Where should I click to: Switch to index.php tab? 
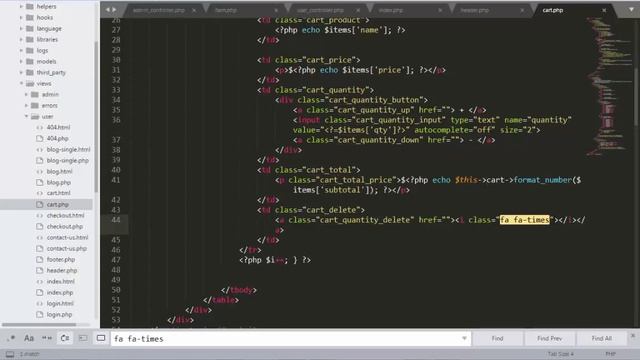pos(391,10)
